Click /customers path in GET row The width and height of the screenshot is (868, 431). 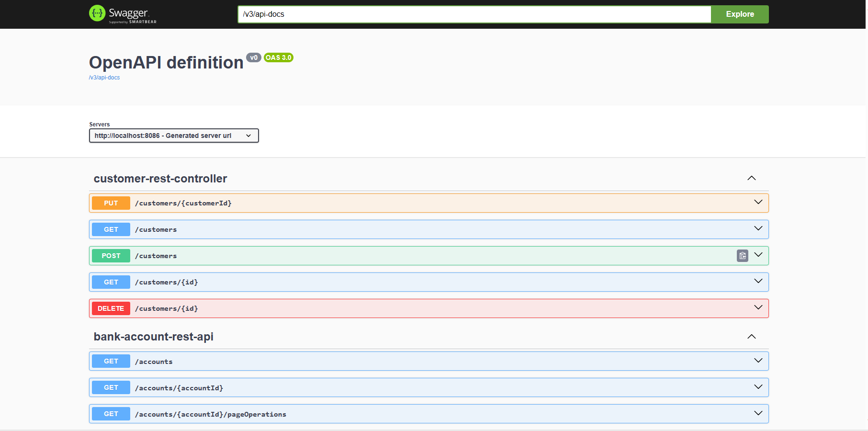pos(156,229)
